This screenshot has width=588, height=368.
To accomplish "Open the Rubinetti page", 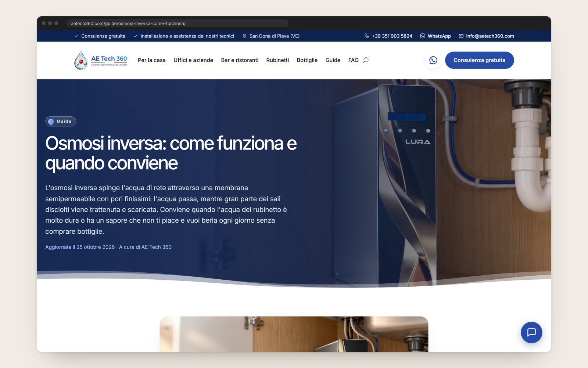I will point(277,60).
